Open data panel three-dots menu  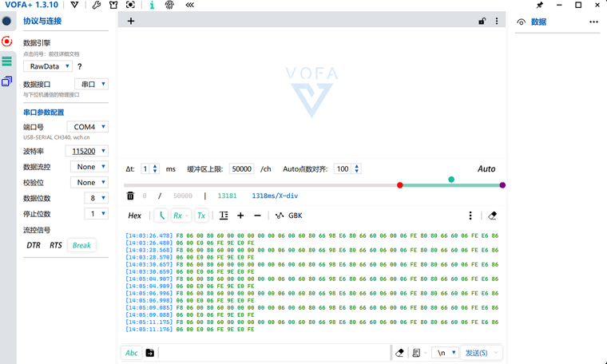pyautogui.click(x=594, y=22)
